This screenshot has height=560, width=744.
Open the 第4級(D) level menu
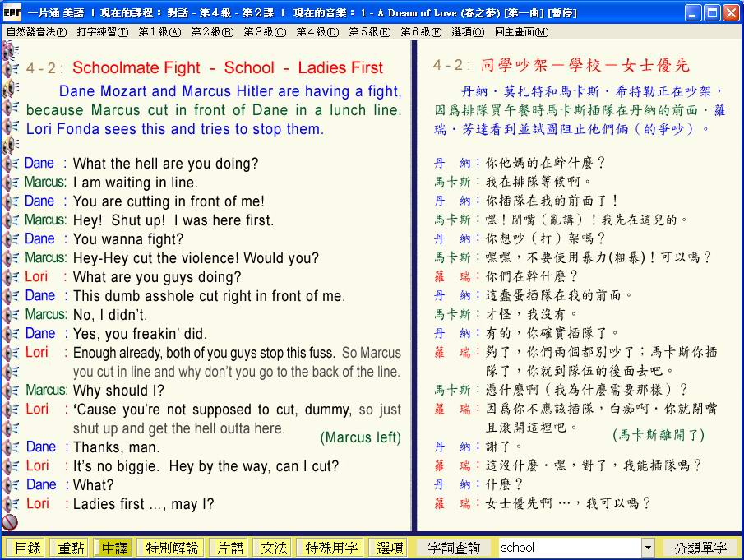tap(317, 32)
